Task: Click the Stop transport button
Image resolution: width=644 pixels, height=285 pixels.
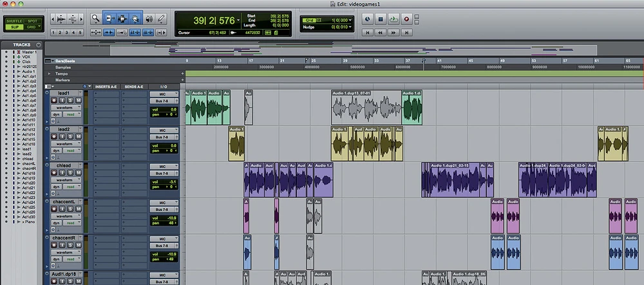Action: point(381,19)
